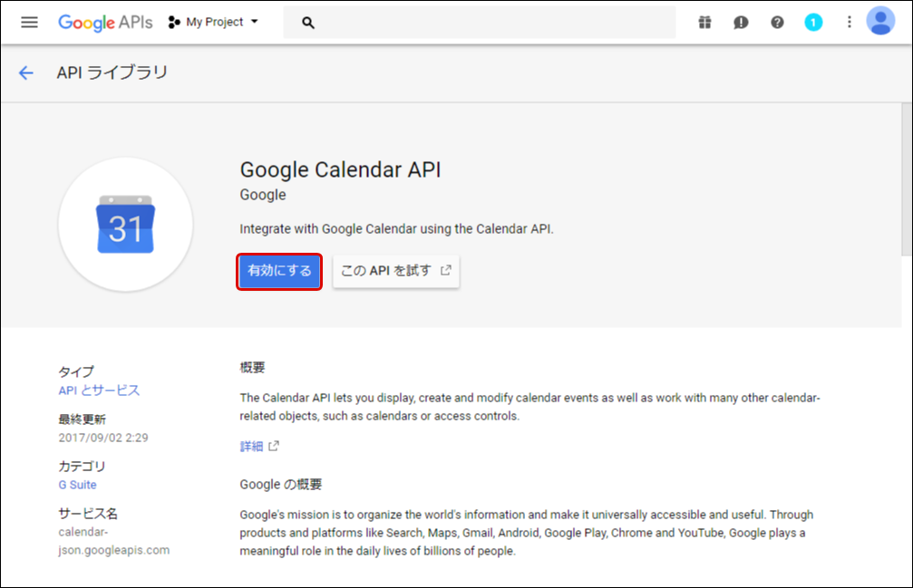Open the 詳細 details link
The width and height of the screenshot is (913, 588).
(259, 446)
